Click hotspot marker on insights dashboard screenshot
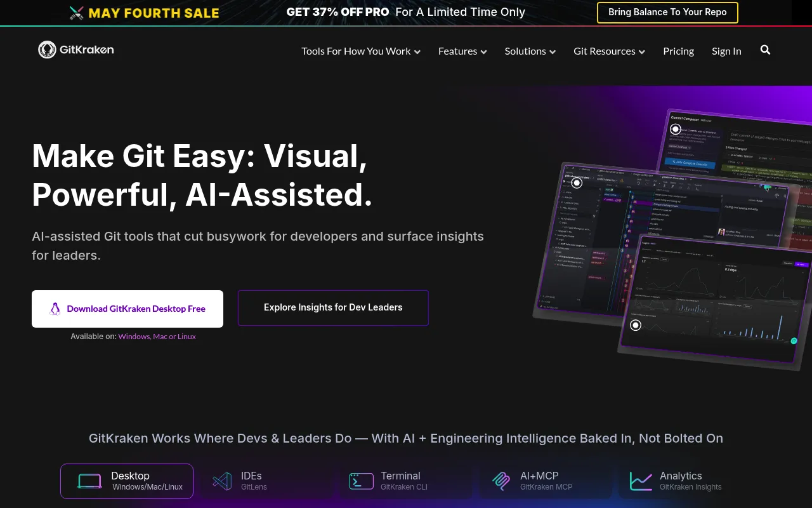Screen dimensions: 812x508 tap(636, 325)
